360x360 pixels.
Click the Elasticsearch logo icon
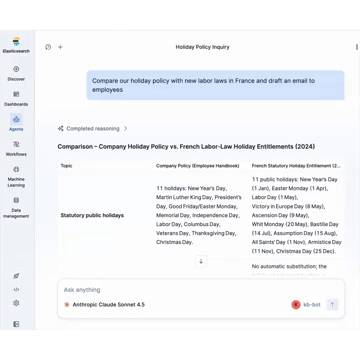(16, 42)
